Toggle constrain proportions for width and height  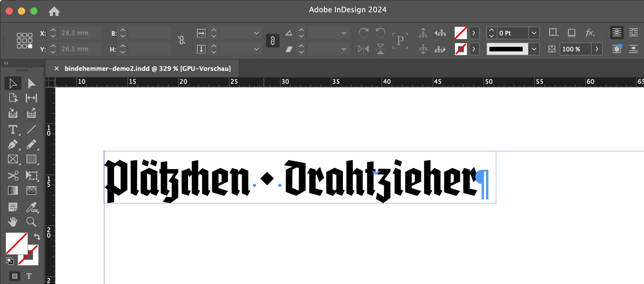coord(182,40)
